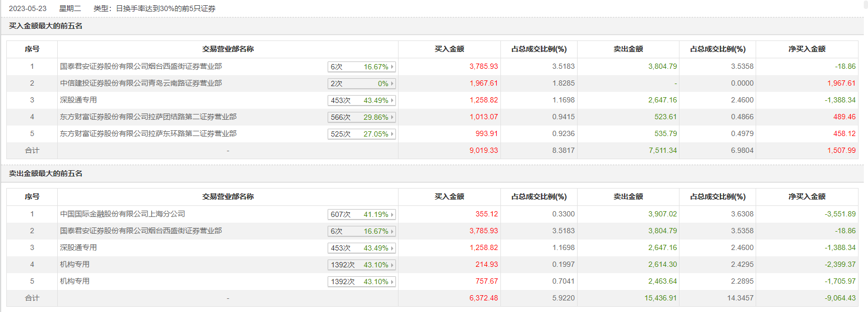
Task: Open 东方财富证券拉萨团结路第二证券营业部 link
Action: coord(148,117)
